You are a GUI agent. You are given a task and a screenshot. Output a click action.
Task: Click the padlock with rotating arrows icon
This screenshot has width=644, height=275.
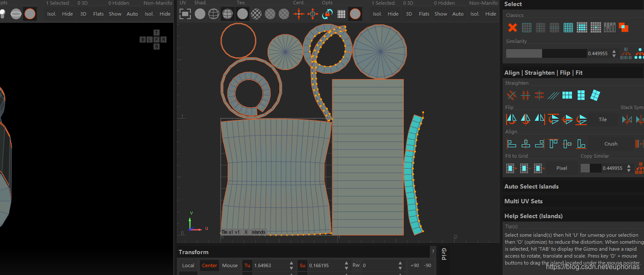(x=327, y=14)
